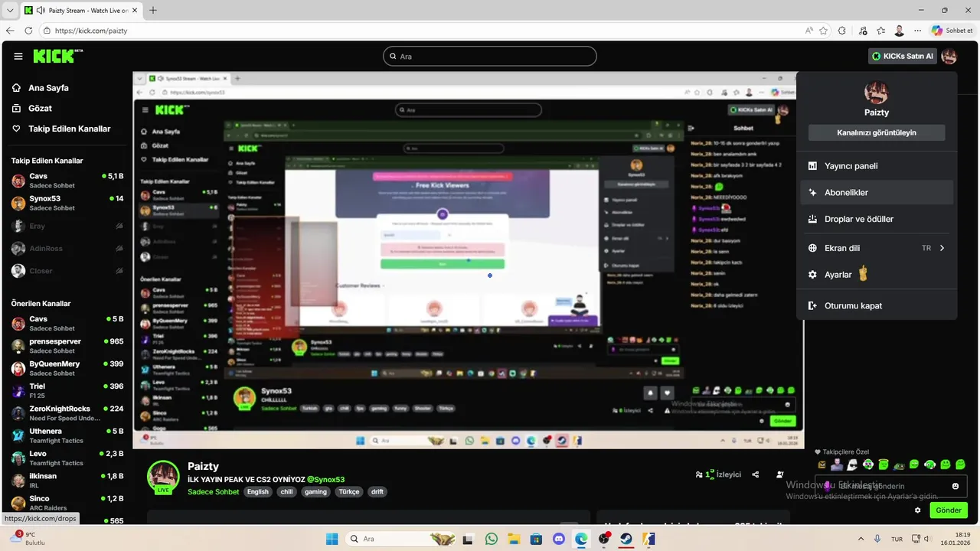Open Task View on the taskbar
980x551 pixels.
coord(469,539)
